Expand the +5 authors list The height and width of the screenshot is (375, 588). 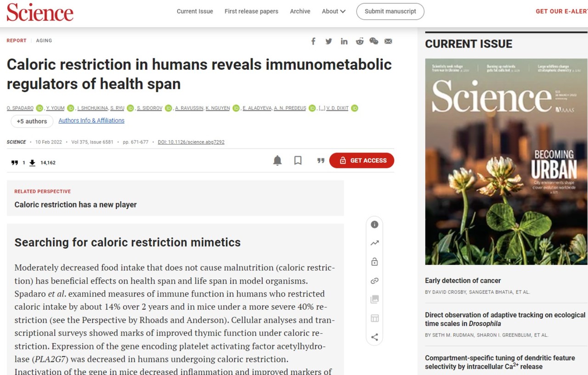(x=32, y=121)
